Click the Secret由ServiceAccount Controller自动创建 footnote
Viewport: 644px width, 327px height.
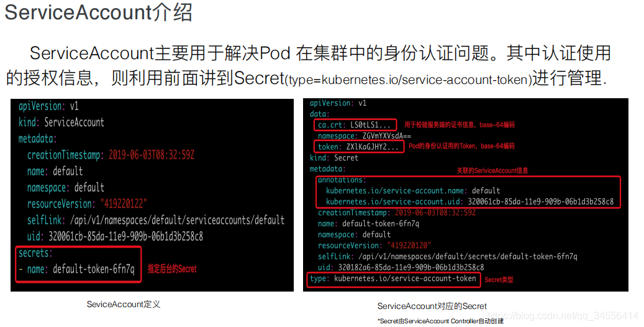pyautogui.click(x=440, y=321)
